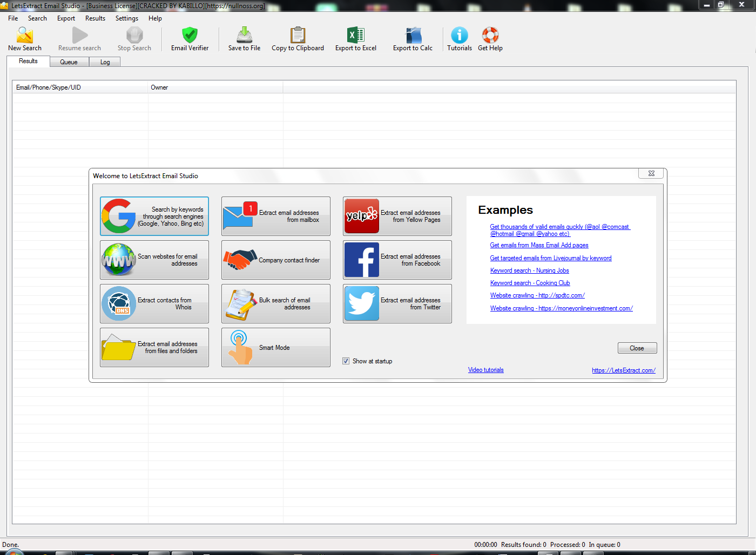Image resolution: width=756 pixels, height=555 pixels.
Task: Choose extract emails from Twitter
Action: [x=397, y=303]
